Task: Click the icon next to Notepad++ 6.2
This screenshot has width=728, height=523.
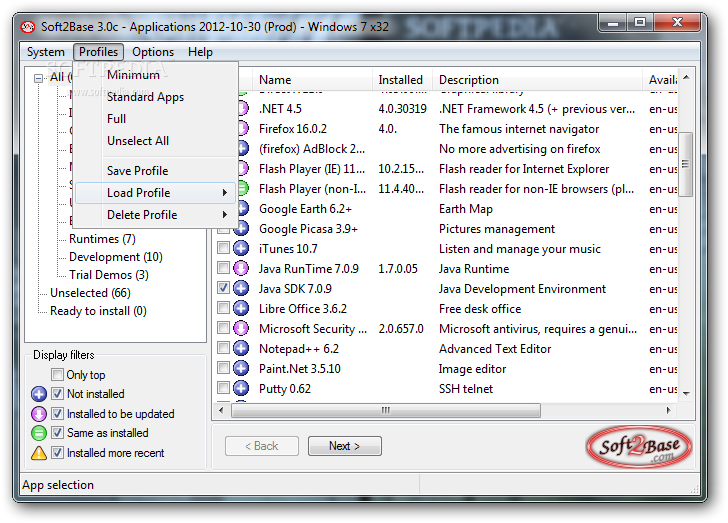Action: pyautogui.click(x=240, y=348)
